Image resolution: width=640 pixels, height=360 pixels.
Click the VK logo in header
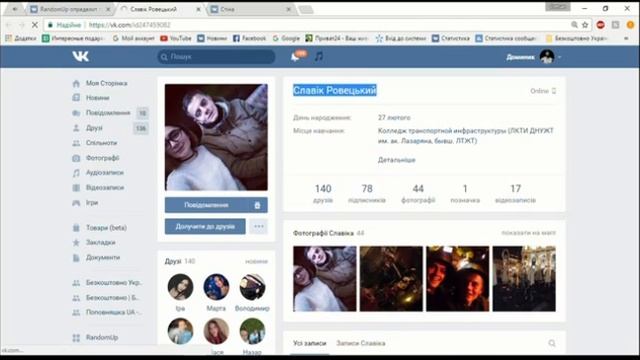pyautogui.click(x=80, y=56)
